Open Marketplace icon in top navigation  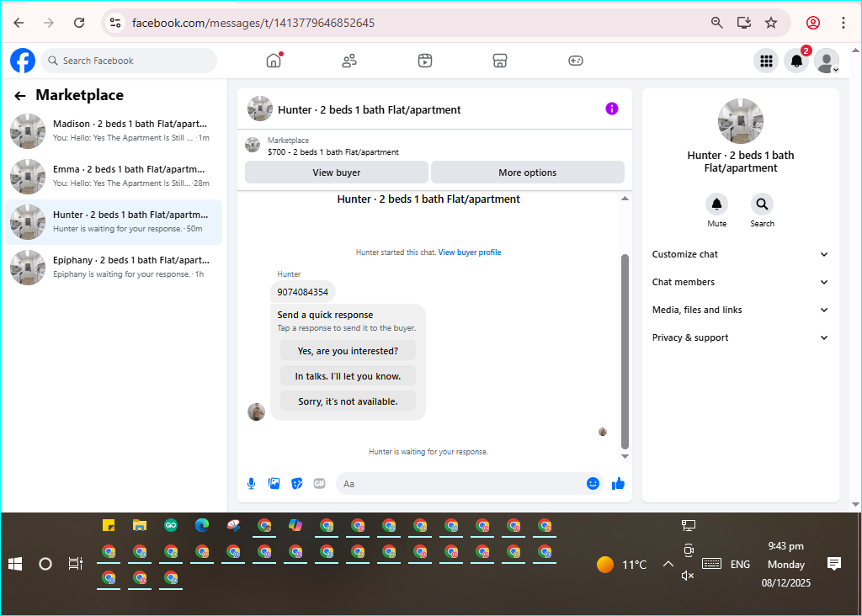click(x=500, y=61)
